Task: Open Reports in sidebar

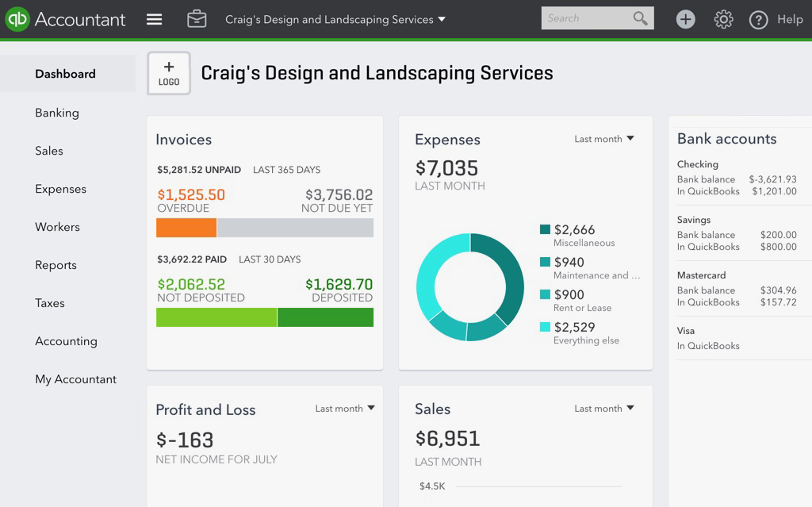Action: (56, 265)
